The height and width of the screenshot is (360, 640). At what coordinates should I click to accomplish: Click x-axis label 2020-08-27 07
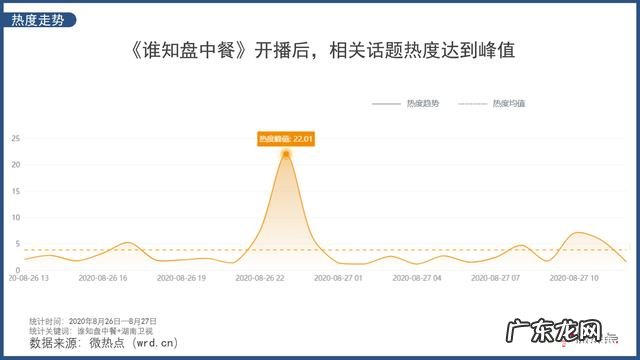point(496,278)
